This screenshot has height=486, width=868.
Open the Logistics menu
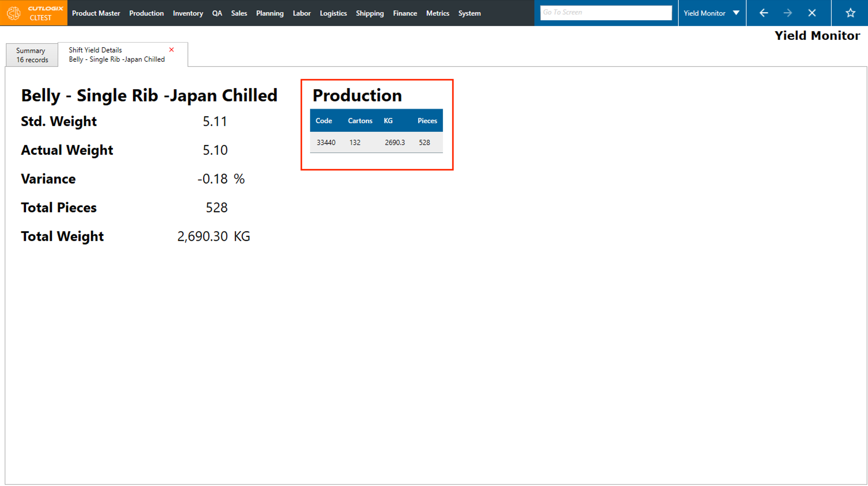pos(333,13)
